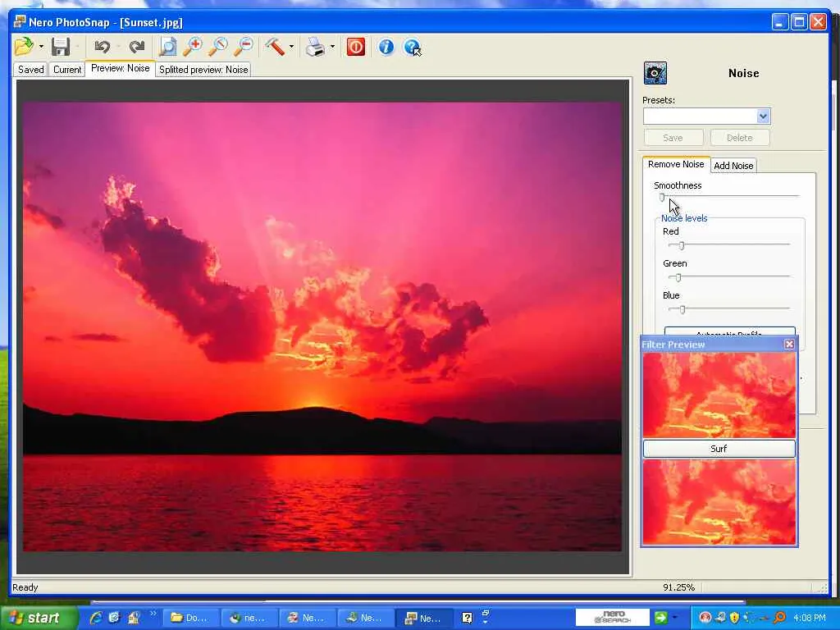Zoom in with the plus magnifier
The height and width of the screenshot is (630, 840).
193,47
